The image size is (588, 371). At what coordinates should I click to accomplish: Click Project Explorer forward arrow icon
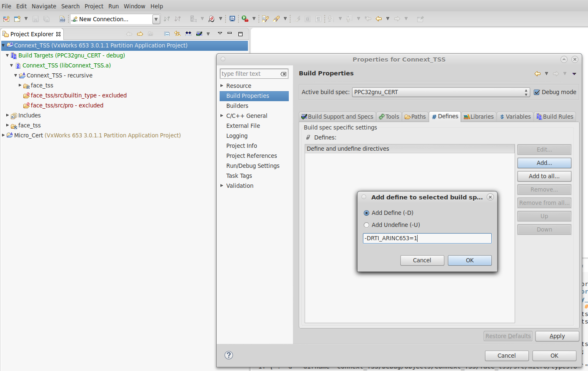(x=140, y=34)
